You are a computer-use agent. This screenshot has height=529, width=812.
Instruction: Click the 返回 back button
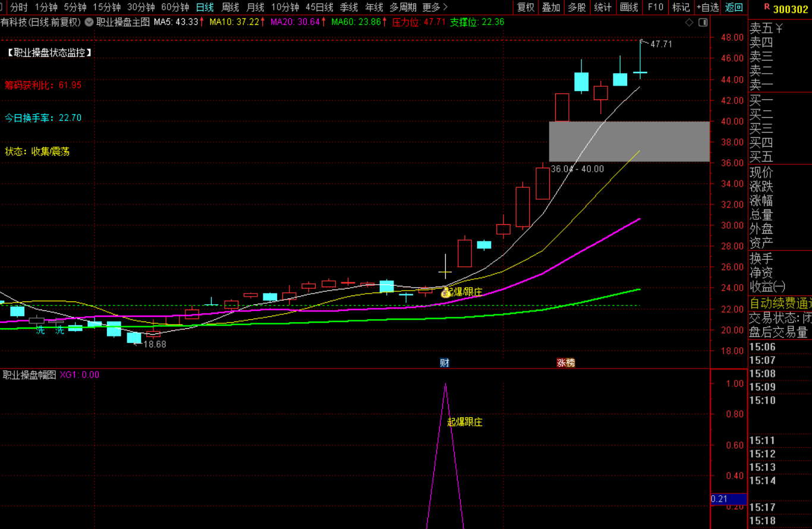click(x=734, y=7)
